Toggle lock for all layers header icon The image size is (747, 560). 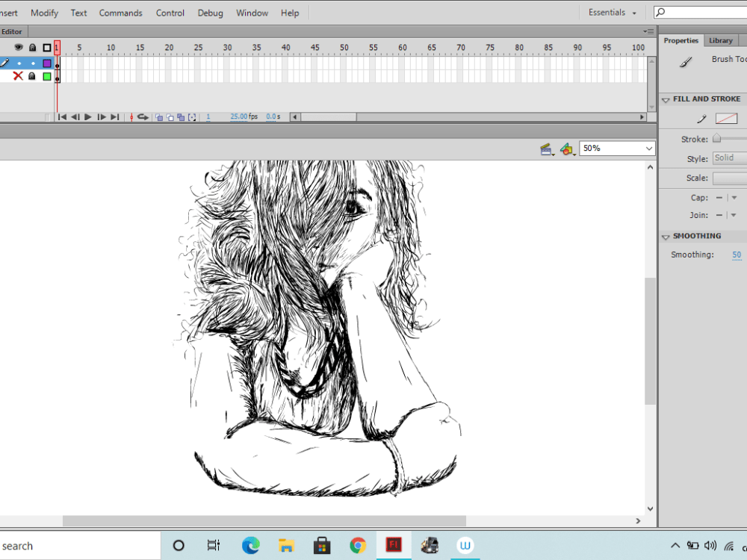[32, 47]
